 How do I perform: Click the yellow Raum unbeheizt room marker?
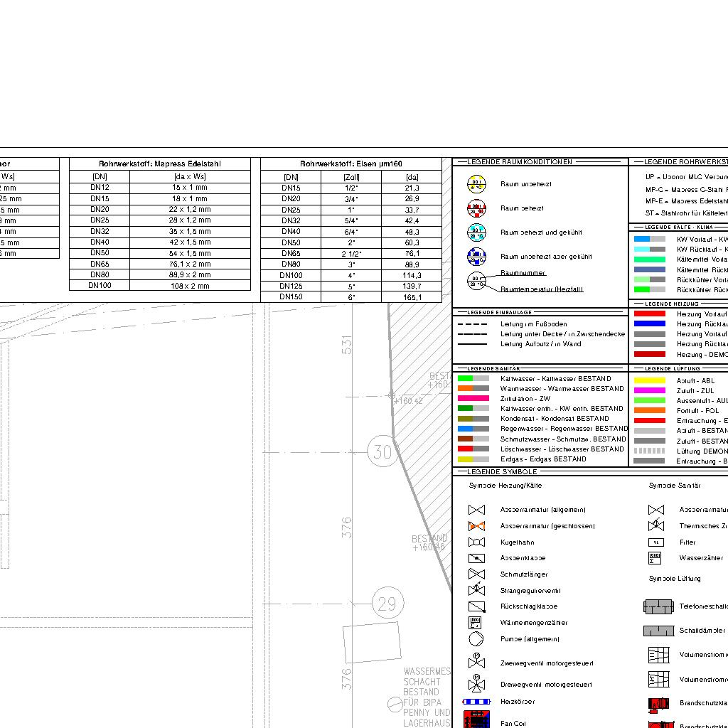pyautogui.click(x=476, y=185)
